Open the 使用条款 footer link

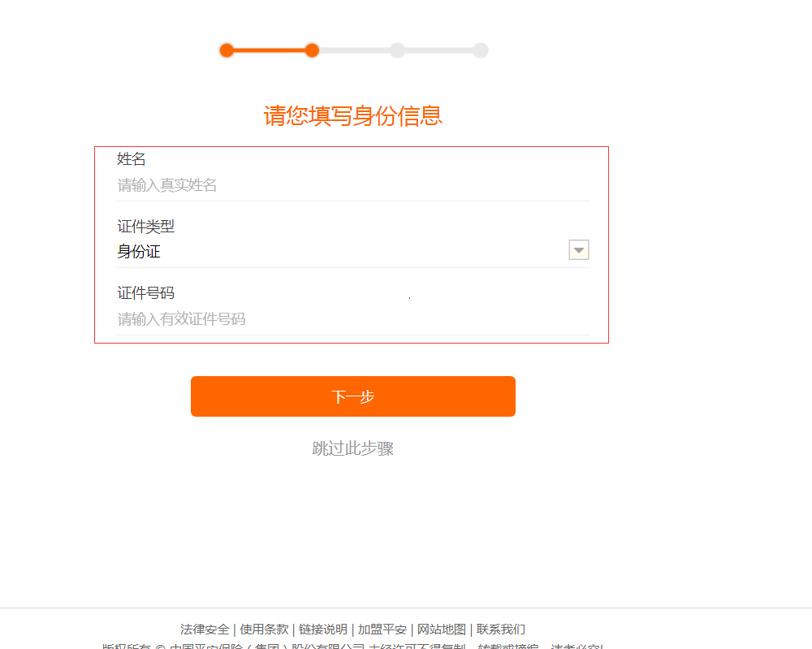pyautogui.click(x=264, y=630)
